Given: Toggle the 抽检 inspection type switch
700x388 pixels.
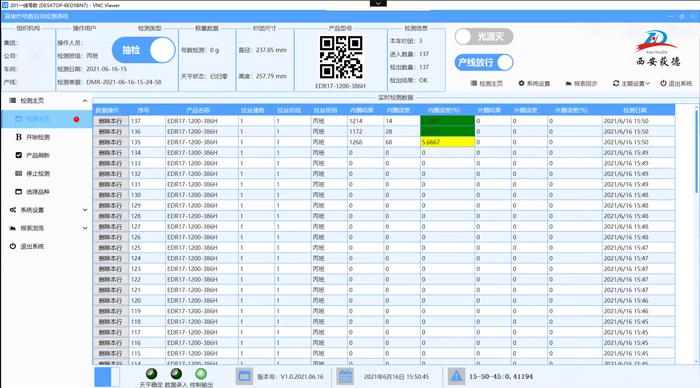Looking at the screenshot, I should pyautogui.click(x=143, y=50).
